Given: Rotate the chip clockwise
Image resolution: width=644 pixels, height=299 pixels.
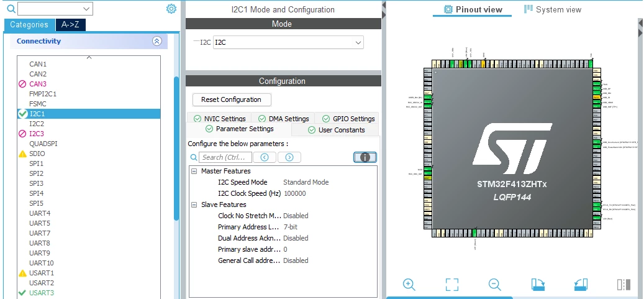Looking at the screenshot, I should point(538,284).
